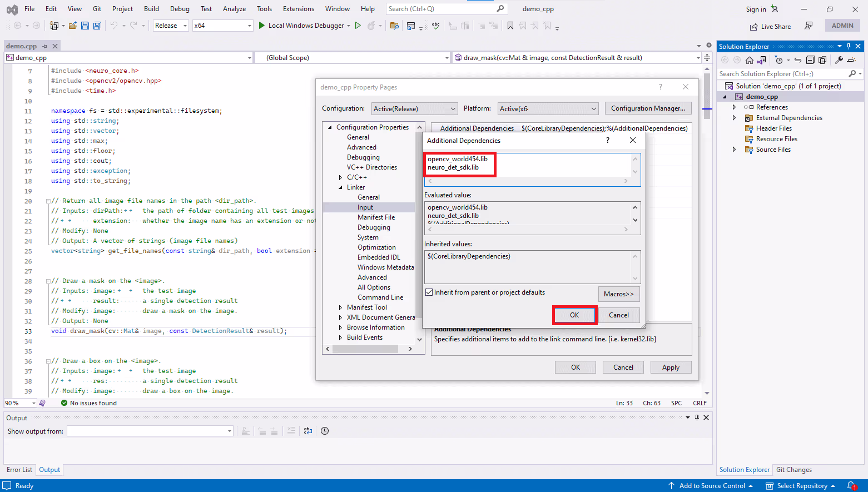This screenshot has height=492, width=868.
Task: Open the x64 solution platform dropdown
Action: pos(223,26)
